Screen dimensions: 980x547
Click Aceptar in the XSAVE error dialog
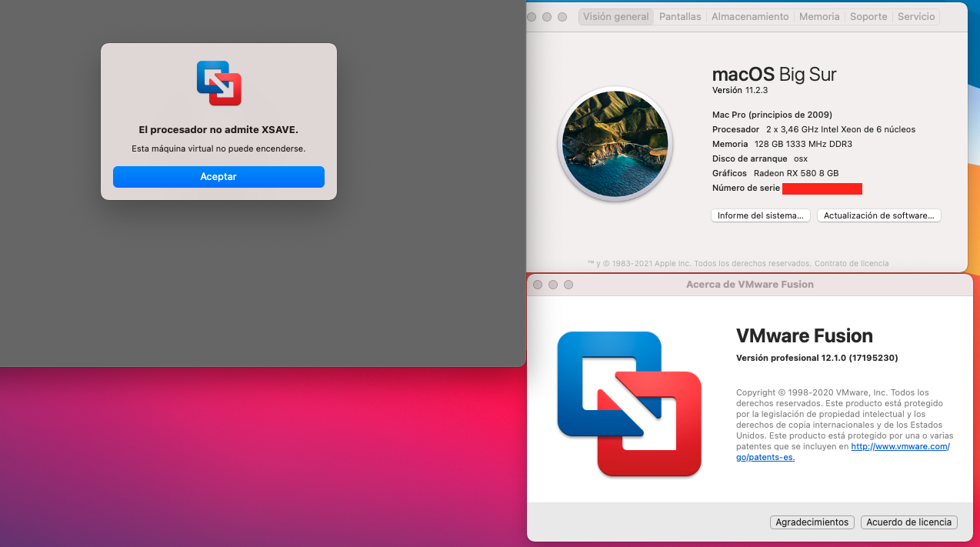click(218, 177)
